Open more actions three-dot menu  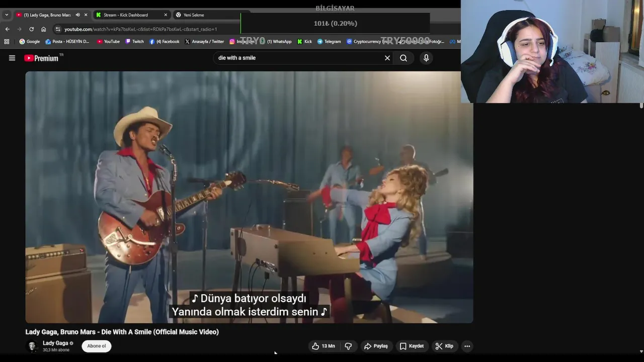467,346
